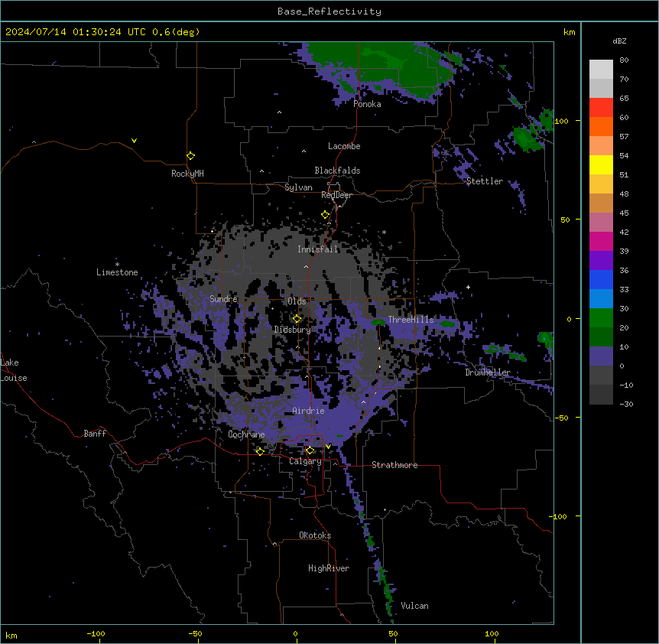Image resolution: width=659 pixels, height=644 pixels.
Task: Click the yellow diamond marker near RockyMH
Action: pyautogui.click(x=190, y=156)
